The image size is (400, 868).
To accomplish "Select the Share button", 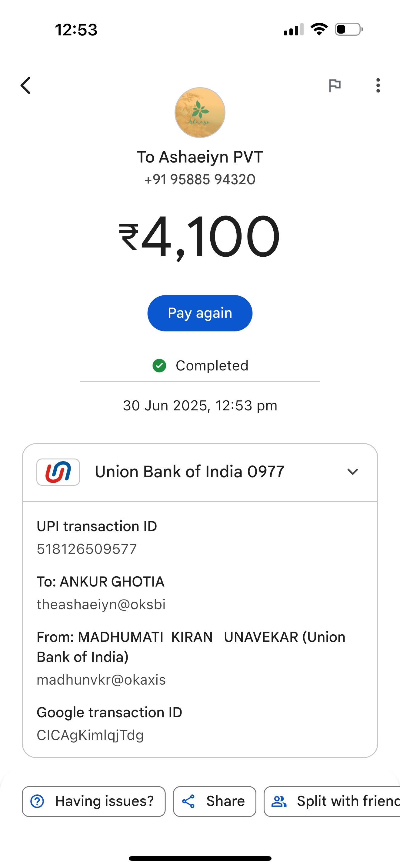I will 215,802.
